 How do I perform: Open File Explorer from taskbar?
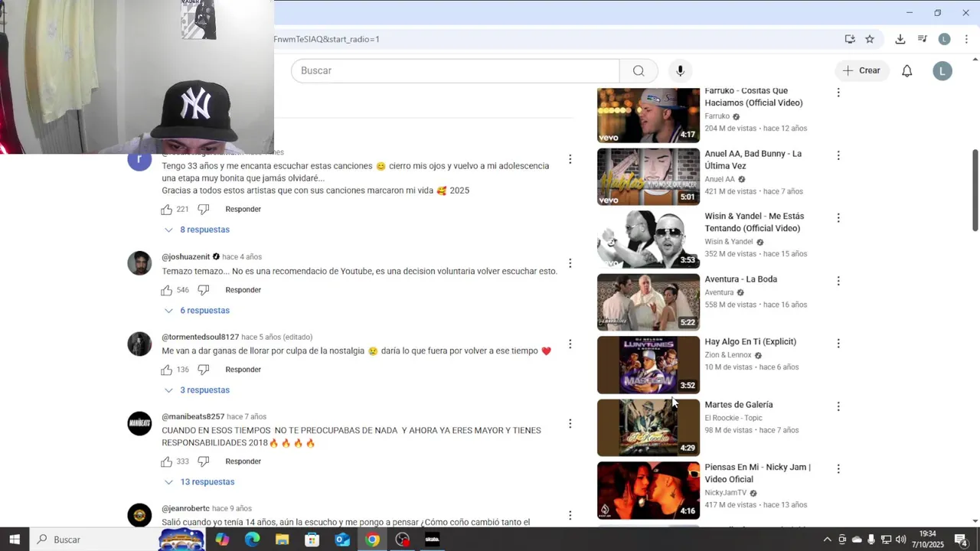(282, 540)
